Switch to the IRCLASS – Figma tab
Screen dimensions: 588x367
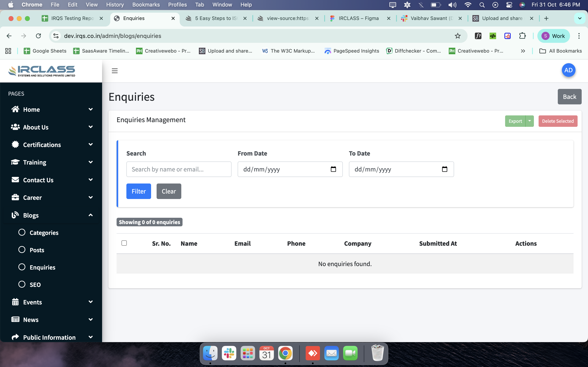[358, 18]
